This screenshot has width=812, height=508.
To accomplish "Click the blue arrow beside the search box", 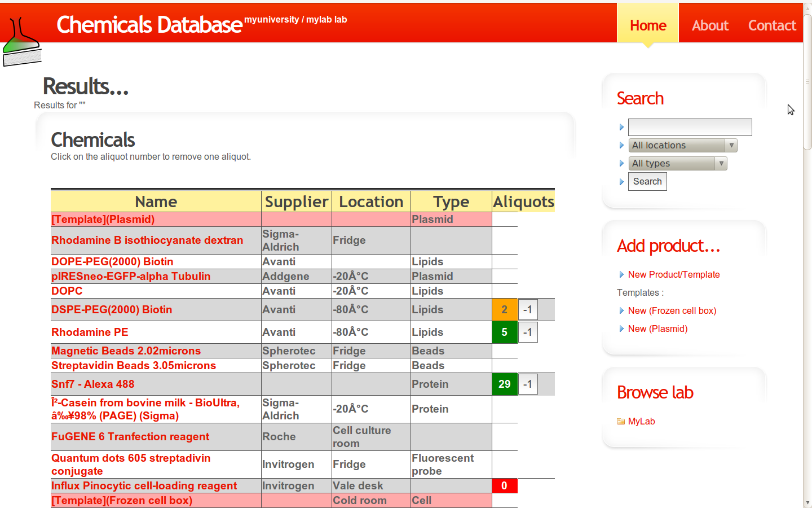I will [x=622, y=127].
